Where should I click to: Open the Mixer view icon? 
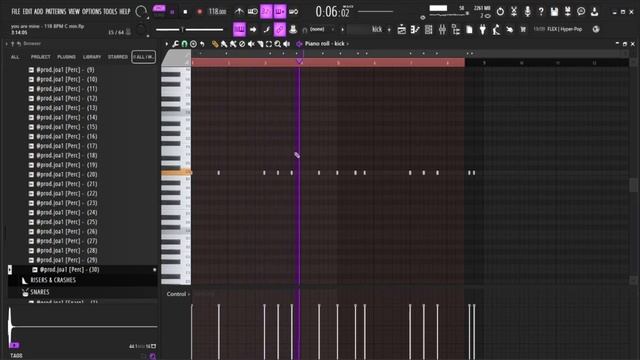(x=442, y=29)
